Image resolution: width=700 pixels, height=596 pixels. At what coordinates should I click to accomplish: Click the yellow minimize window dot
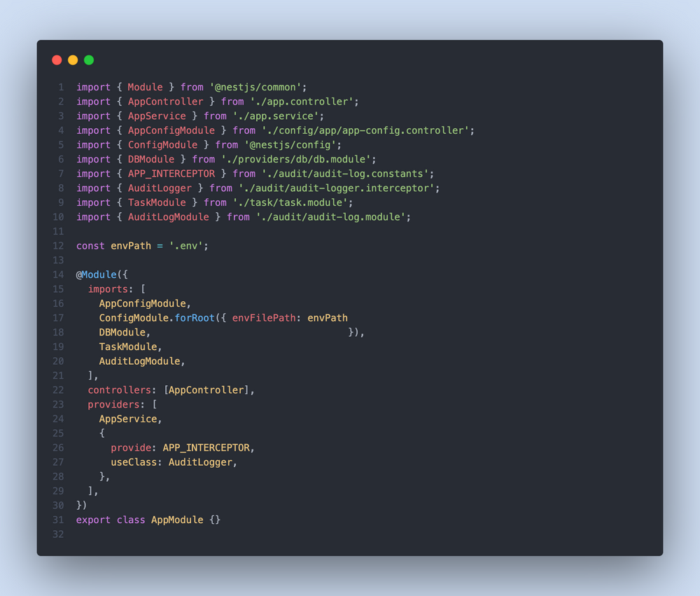click(x=73, y=60)
